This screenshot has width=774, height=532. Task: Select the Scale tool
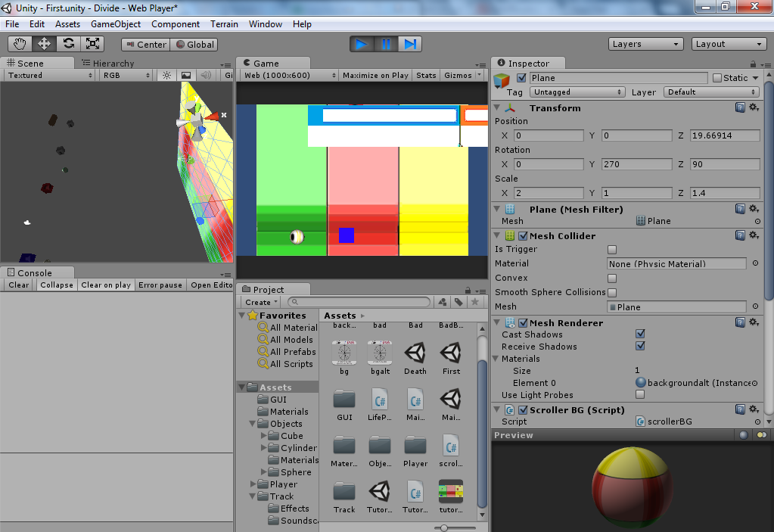tap(92, 44)
